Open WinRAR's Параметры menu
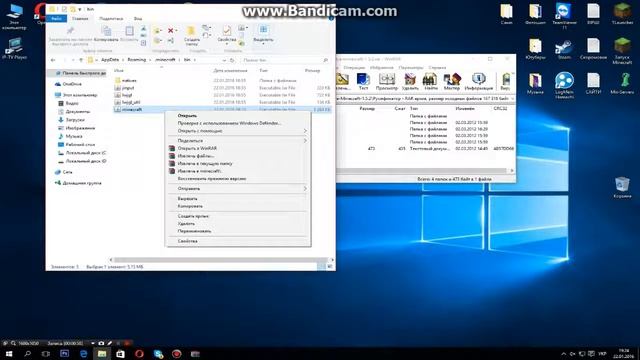This screenshot has width=640, height=360. pos(411,67)
